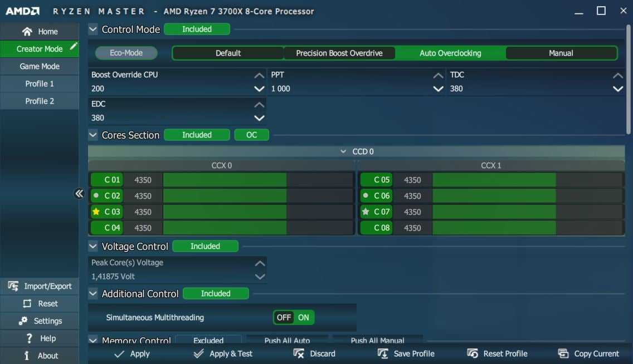Open Settings from the gear icon
This screenshot has width=633, height=364.
pos(23,321)
